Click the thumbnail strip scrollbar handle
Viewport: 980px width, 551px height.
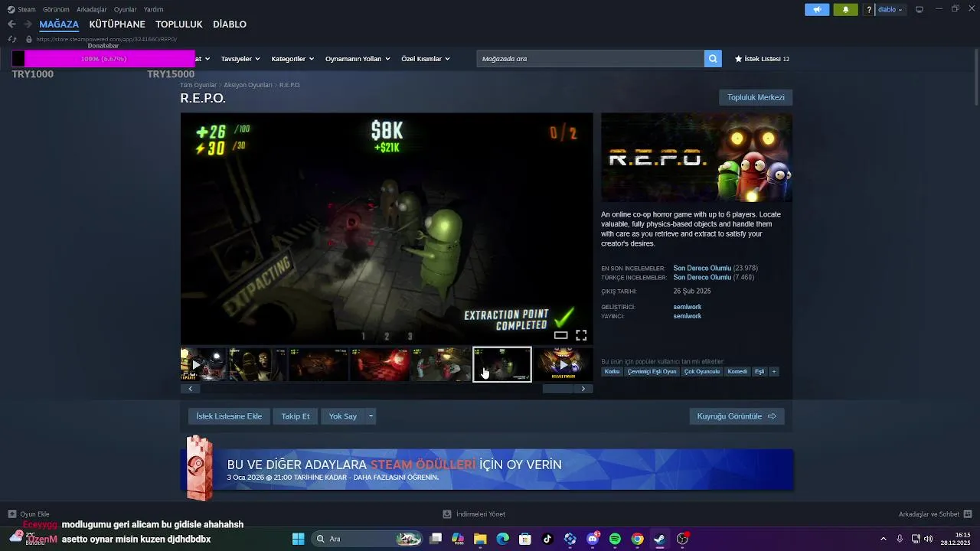pyautogui.click(x=557, y=389)
